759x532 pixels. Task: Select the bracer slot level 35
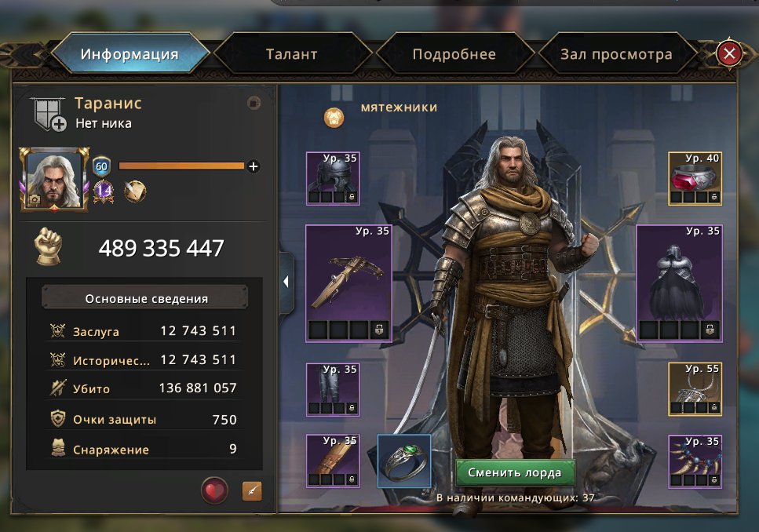(x=333, y=461)
